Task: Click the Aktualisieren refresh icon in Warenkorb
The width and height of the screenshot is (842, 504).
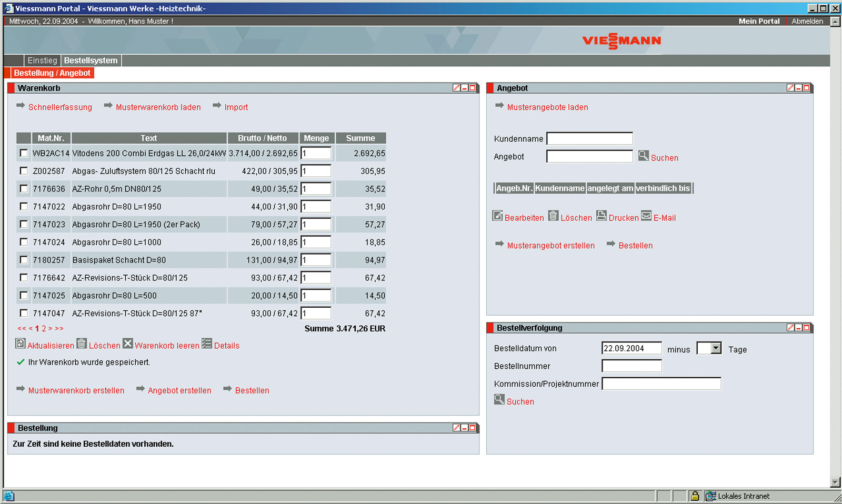Action: point(20,344)
